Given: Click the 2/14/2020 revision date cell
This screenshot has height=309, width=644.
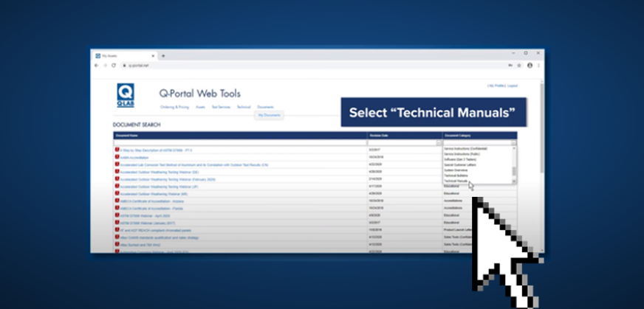Looking at the screenshot, I should click(374, 179).
